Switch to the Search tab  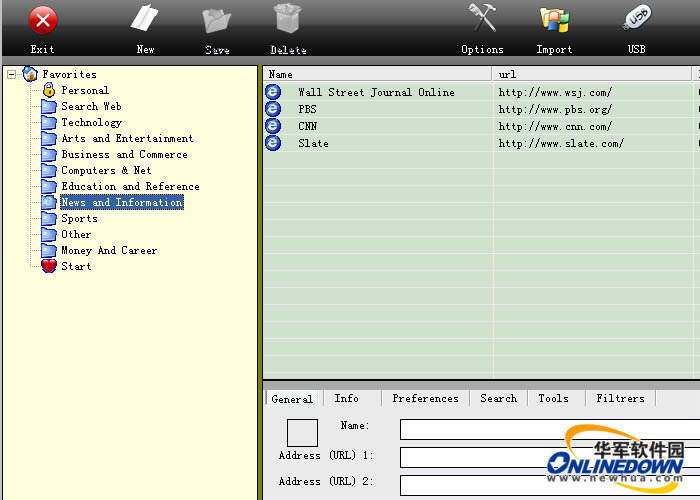click(498, 398)
